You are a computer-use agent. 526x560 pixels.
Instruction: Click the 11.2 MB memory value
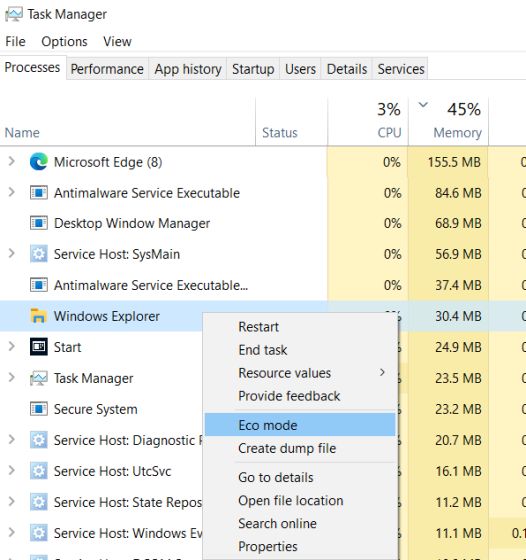(x=458, y=502)
